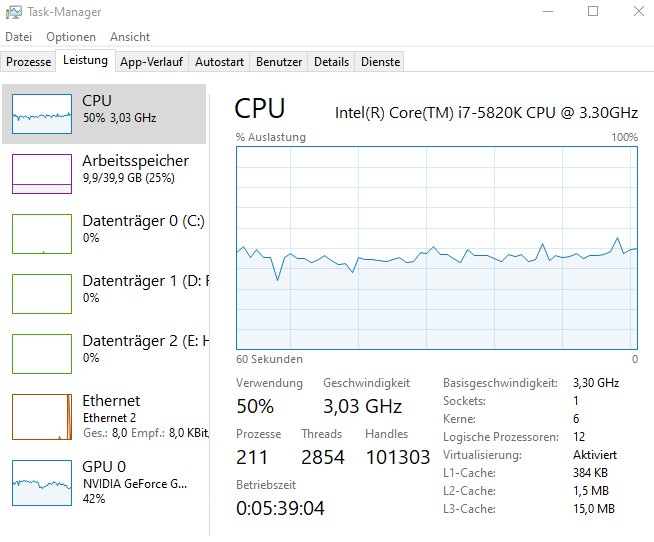Switch to the Dienste tab
The width and height of the screenshot is (654, 542).
coord(380,62)
